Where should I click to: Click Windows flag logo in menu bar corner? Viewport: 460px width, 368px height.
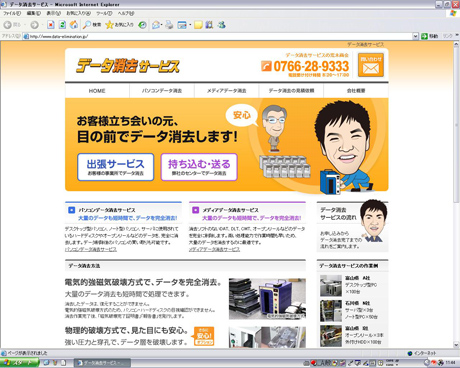tap(453, 13)
